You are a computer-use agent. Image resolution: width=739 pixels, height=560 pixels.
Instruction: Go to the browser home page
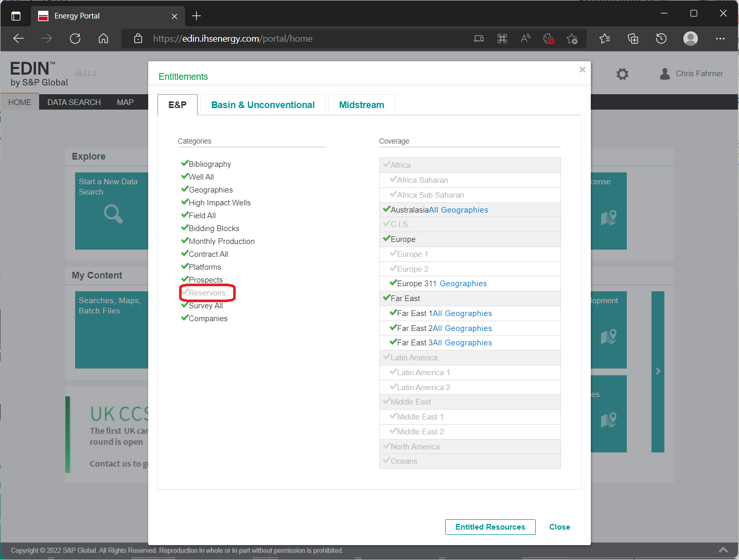(103, 39)
